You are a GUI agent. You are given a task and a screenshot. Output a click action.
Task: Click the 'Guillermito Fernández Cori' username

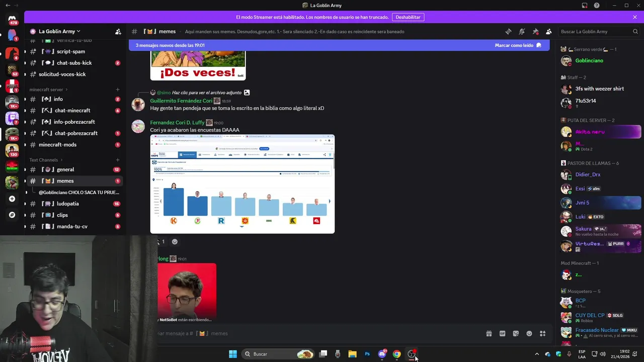[181, 101]
